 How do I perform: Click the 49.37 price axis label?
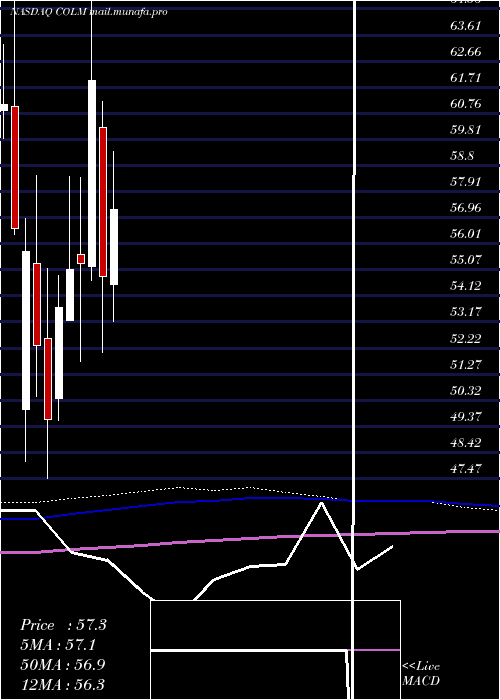(x=466, y=417)
